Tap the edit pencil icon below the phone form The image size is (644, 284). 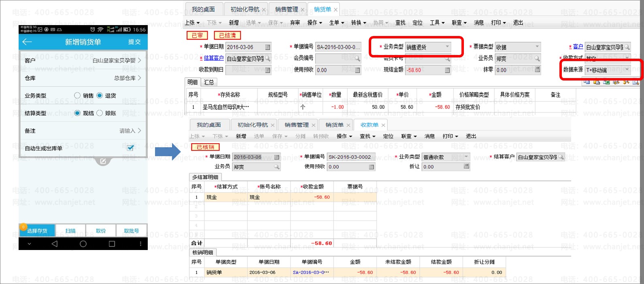click(103, 161)
